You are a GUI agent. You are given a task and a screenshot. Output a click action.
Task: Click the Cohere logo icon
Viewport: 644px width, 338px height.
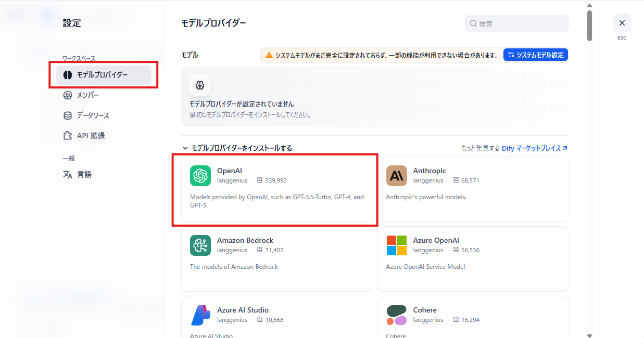[397, 315]
